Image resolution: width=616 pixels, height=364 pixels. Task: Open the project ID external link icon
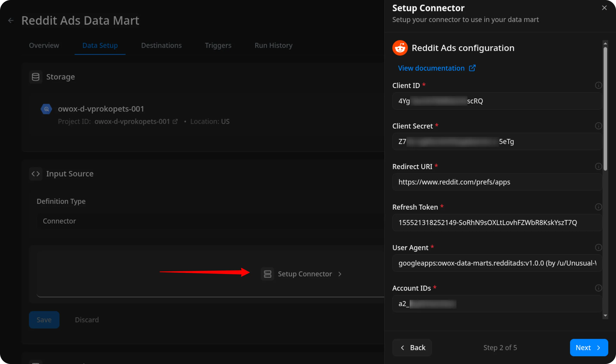(x=175, y=121)
